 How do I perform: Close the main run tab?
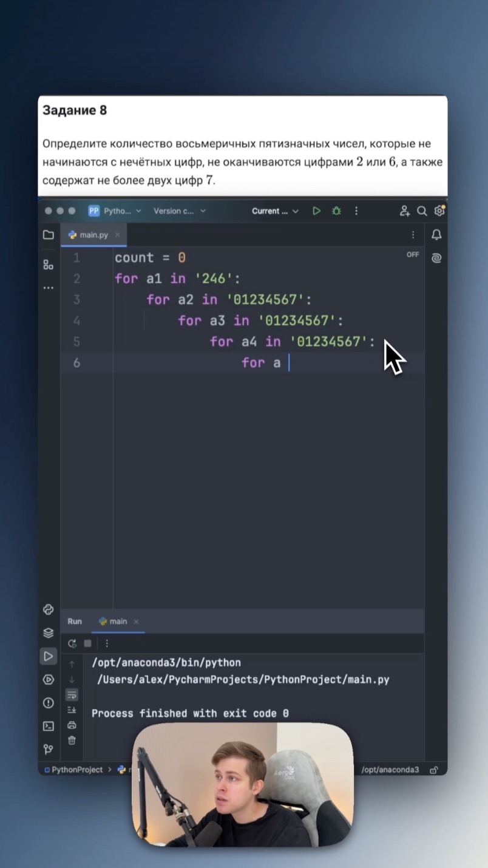(x=136, y=622)
